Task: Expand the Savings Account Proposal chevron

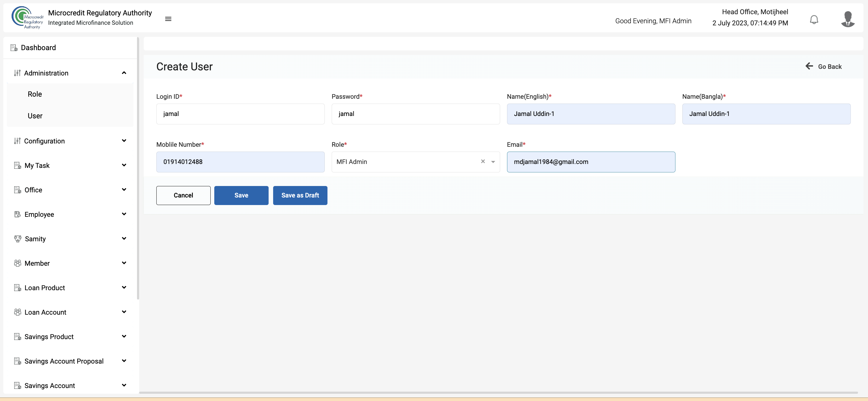Action: 124,361
